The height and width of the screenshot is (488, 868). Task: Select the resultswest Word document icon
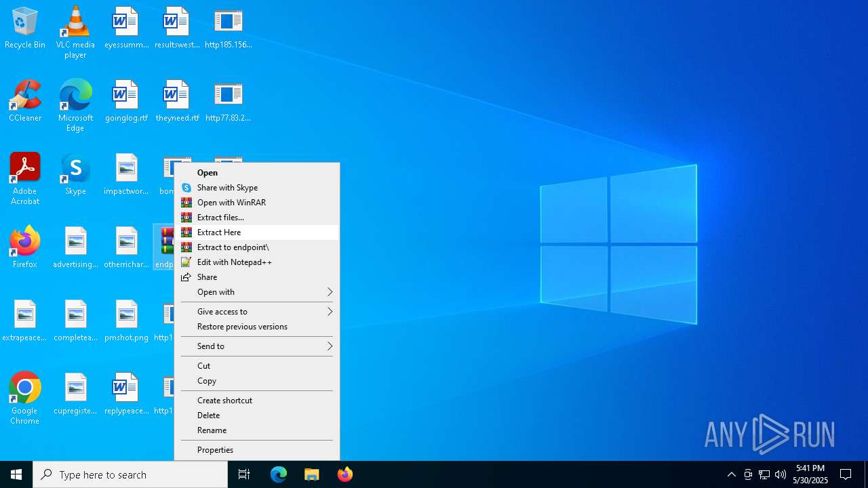[x=177, y=28]
